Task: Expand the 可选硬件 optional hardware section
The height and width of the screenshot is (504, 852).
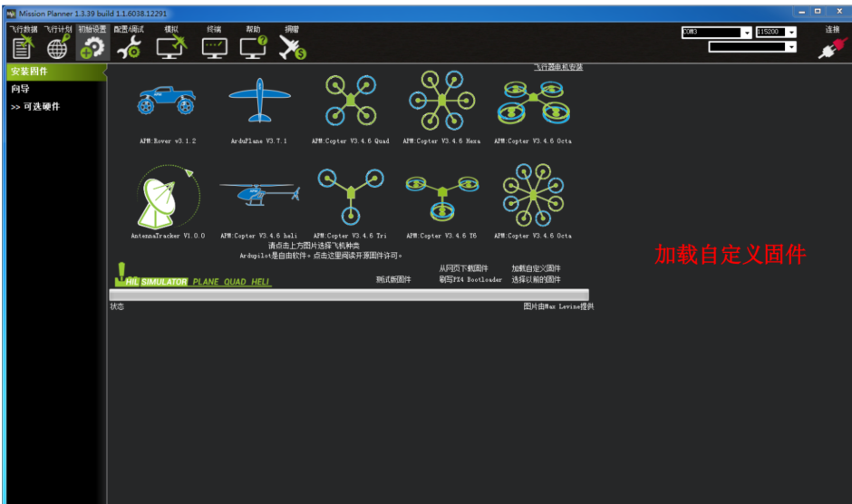Action: (x=35, y=107)
